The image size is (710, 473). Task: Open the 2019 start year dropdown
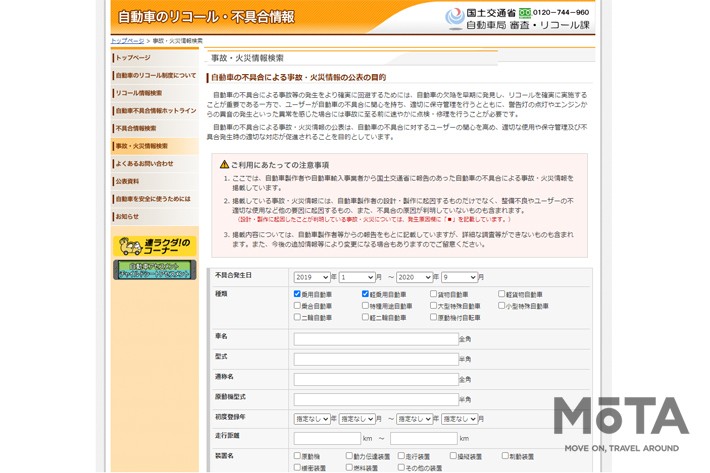point(312,277)
